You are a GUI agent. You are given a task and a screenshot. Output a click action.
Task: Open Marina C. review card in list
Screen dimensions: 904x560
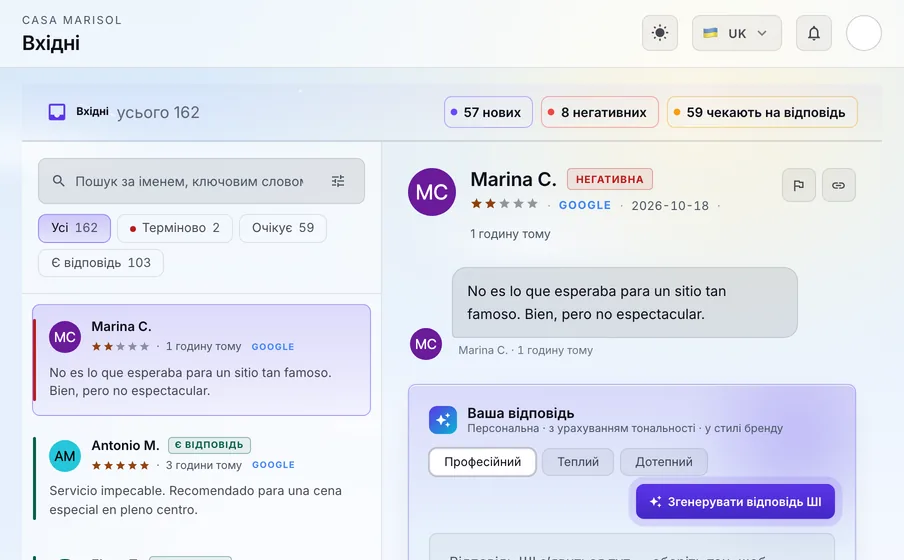201,360
